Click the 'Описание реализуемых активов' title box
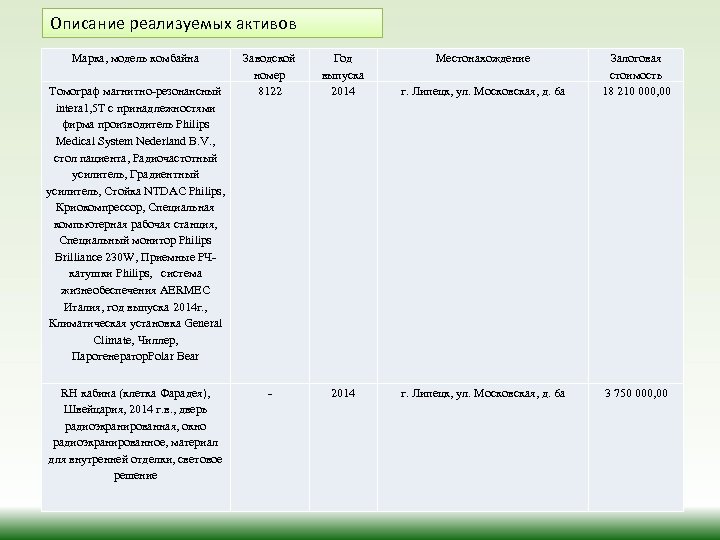The image size is (720, 540). (x=212, y=23)
